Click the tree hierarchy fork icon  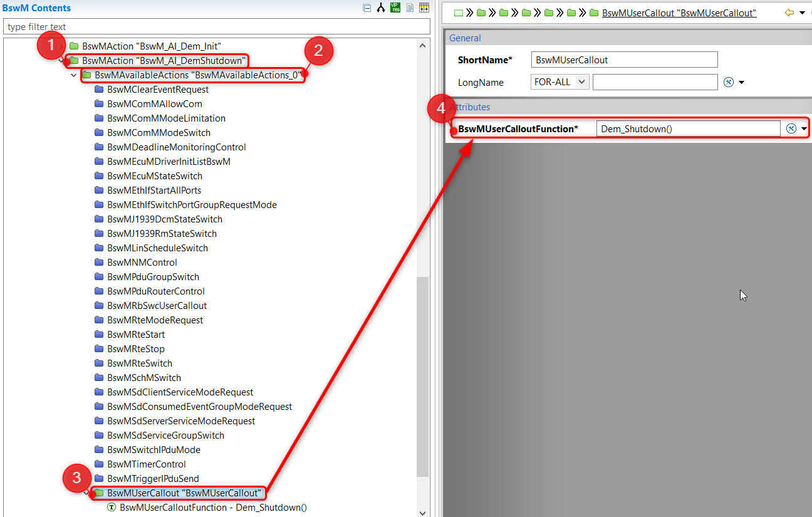pyautogui.click(x=380, y=8)
